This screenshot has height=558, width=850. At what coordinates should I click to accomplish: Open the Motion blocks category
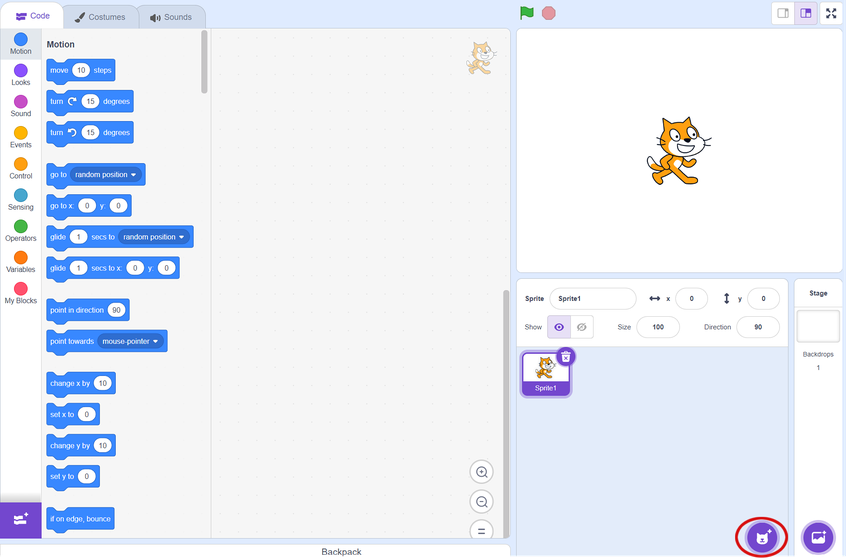coord(21,44)
